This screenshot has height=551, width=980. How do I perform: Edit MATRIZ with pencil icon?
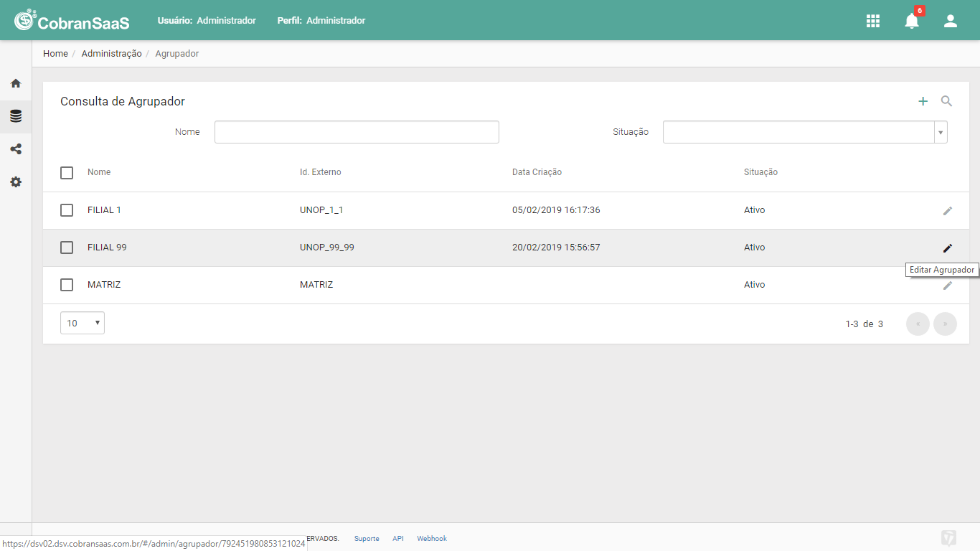pyautogui.click(x=948, y=286)
